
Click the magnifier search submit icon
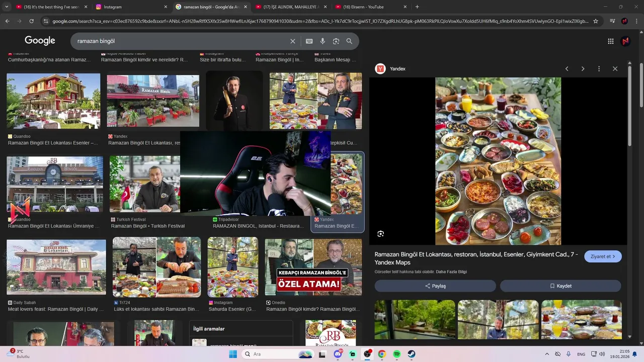[349, 41]
